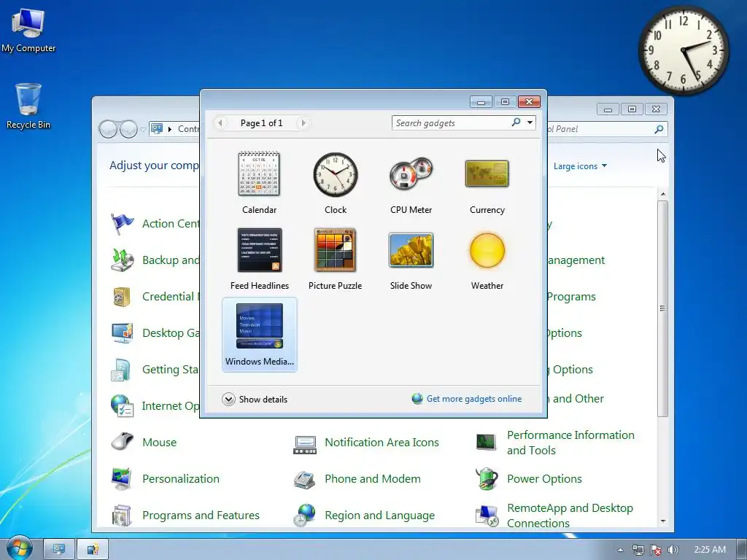Image resolution: width=747 pixels, height=560 pixels.
Task: Open My Computer desktop icon
Action: [x=28, y=31]
